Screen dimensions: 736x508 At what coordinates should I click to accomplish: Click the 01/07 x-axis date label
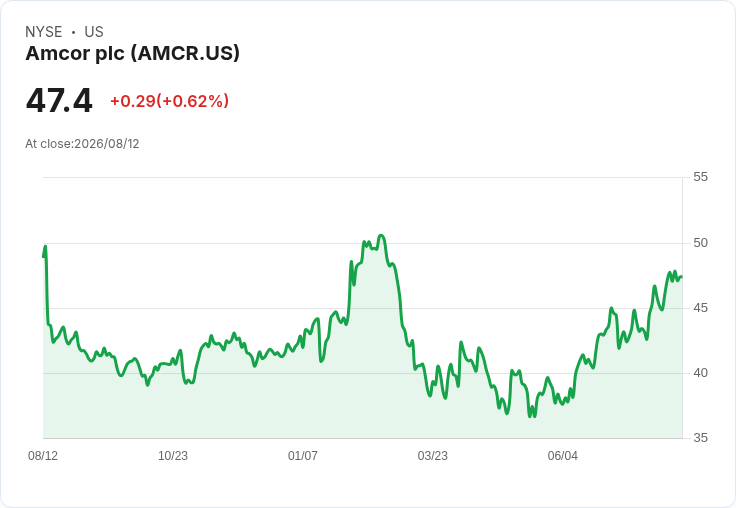point(303,455)
